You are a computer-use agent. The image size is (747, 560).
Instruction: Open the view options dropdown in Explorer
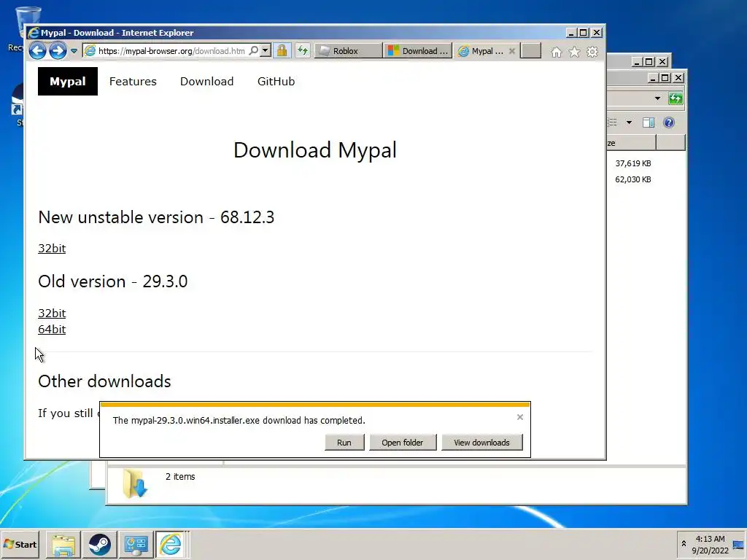pos(629,122)
